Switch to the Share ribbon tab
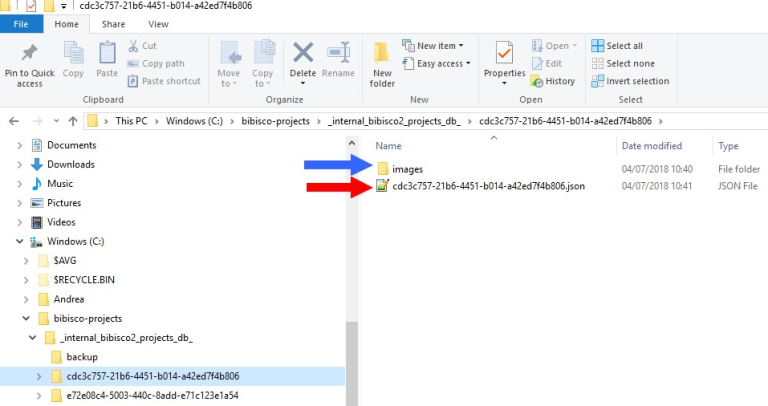 pyautogui.click(x=113, y=24)
